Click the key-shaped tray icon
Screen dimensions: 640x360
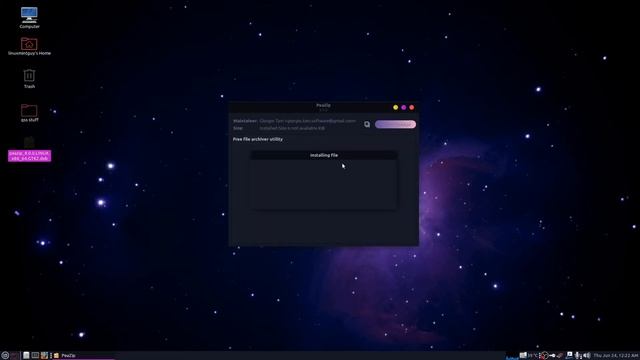552,356
